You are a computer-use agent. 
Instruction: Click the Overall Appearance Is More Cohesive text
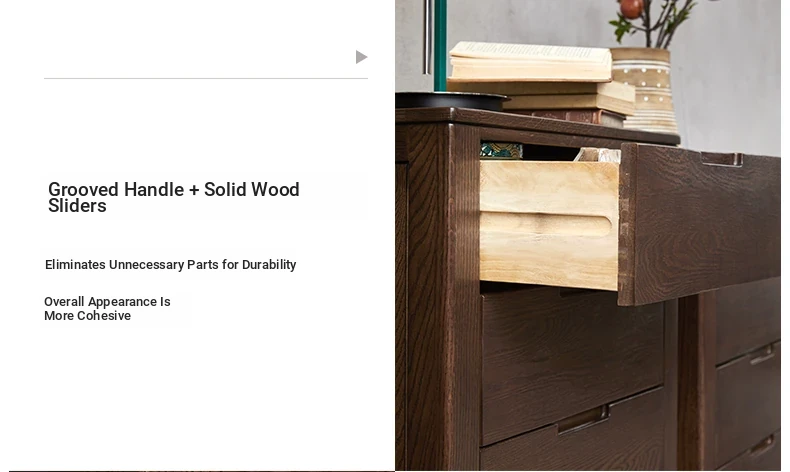pos(107,308)
